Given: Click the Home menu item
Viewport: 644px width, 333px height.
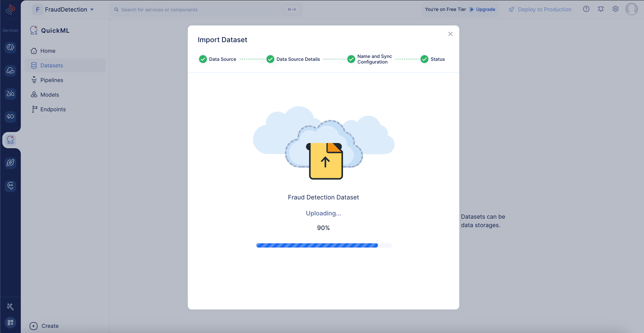Looking at the screenshot, I should pyautogui.click(x=48, y=51).
